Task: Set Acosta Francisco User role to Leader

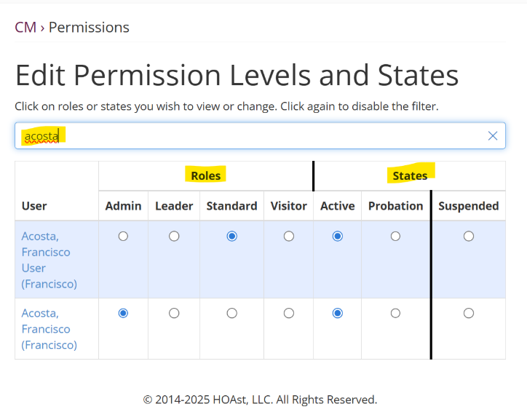Action: (x=174, y=236)
